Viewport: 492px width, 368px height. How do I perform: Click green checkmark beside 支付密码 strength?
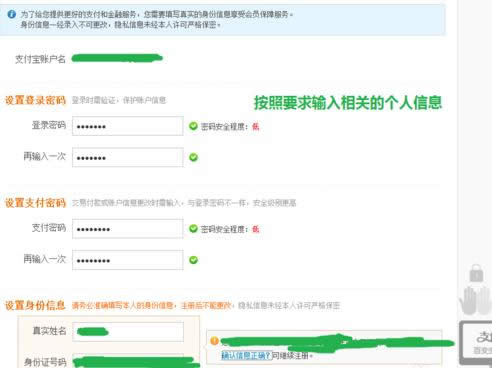coord(193,229)
